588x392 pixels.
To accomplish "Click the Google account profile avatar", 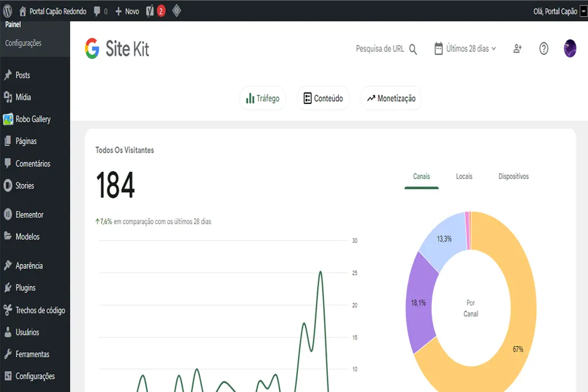I will click(x=570, y=49).
